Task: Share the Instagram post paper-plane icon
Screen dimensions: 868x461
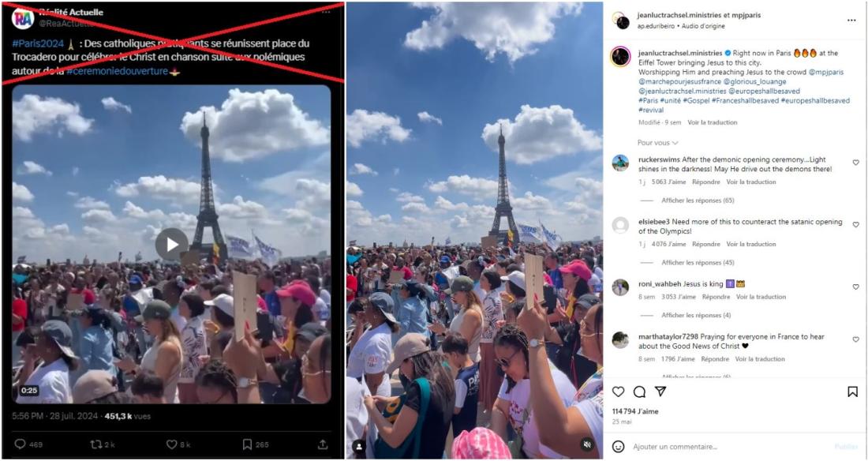Action: tap(660, 392)
